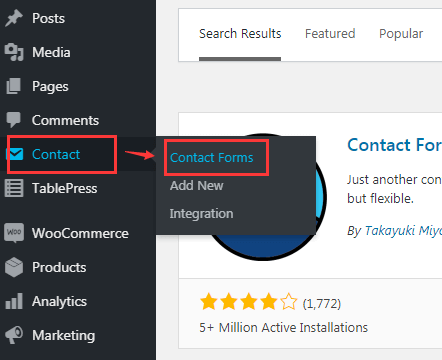442x360 pixels.
Task: Click the Analytics bar chart icon
Action: tap(14, 301)
